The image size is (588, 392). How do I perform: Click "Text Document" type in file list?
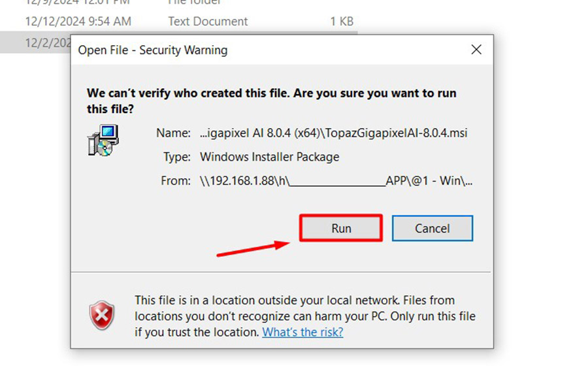click(208, 22)
